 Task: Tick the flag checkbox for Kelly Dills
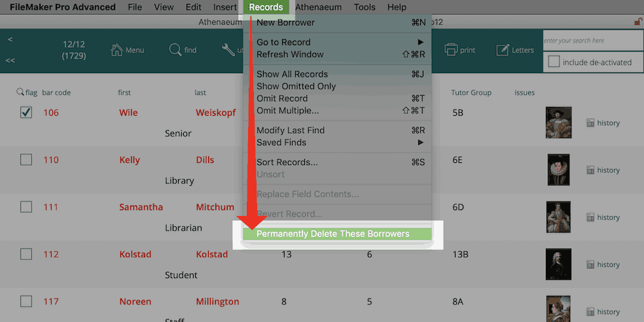pyautogui.click(x=26, y=160)
